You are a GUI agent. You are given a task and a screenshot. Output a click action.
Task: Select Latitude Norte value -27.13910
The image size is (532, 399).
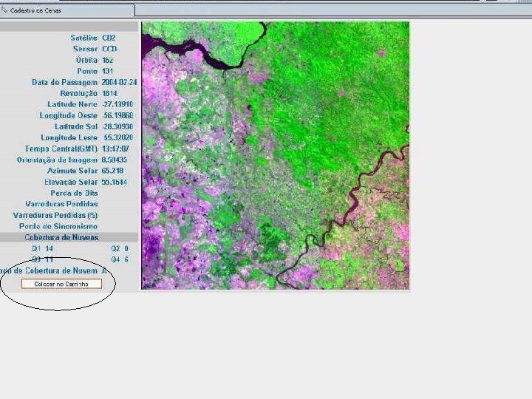(x=117, y=104)
